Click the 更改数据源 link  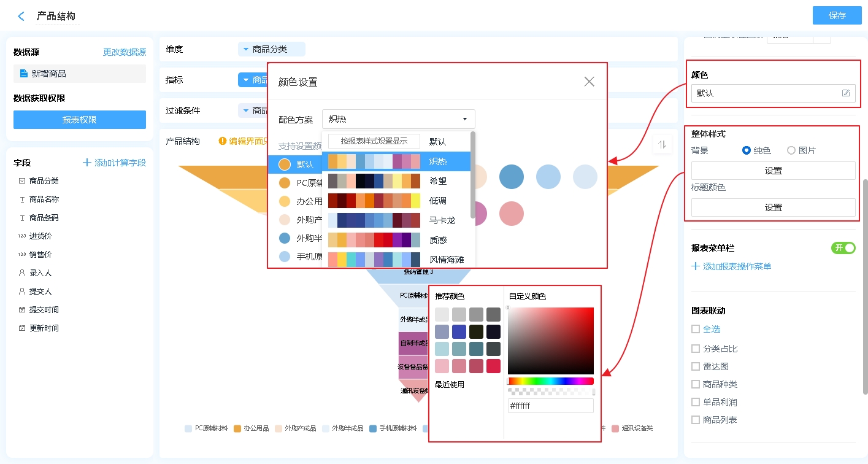(125, 53)
